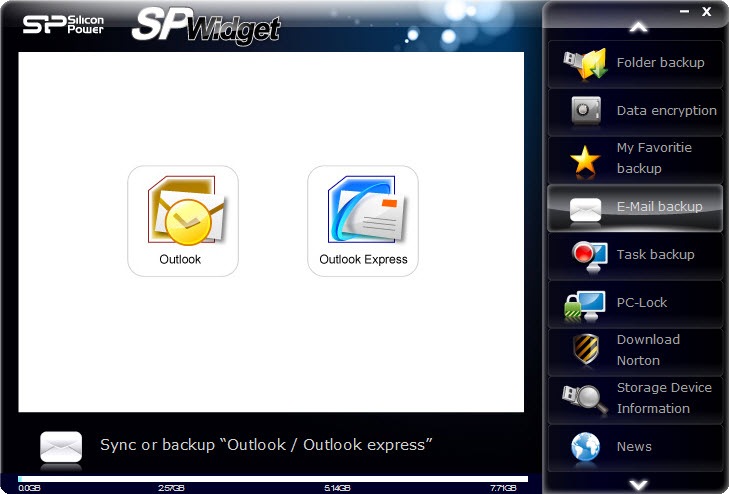Click the envelope icon beside the Sync description
This screenshot has height=494, width=729.
point(61,447)
